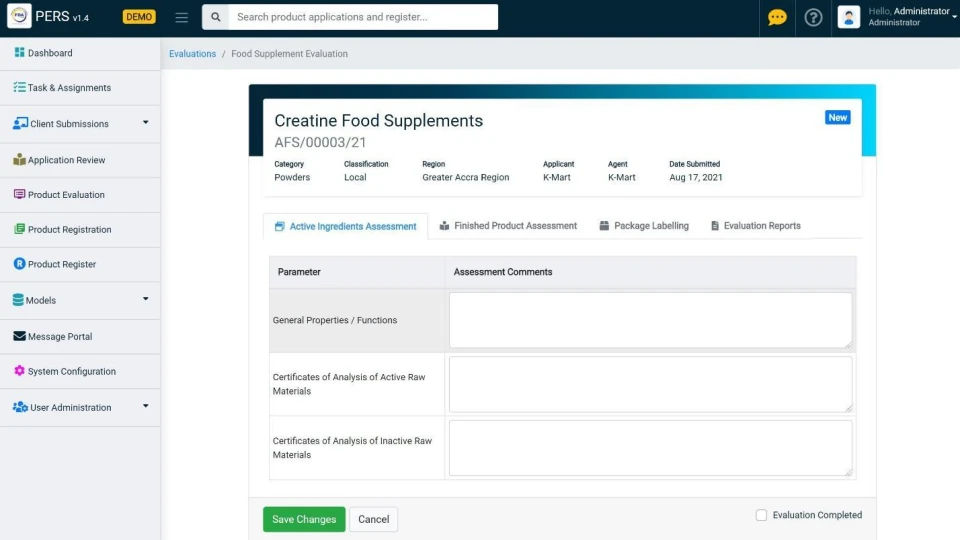Open Product Evaluation menu item

(x=80, y=195)
